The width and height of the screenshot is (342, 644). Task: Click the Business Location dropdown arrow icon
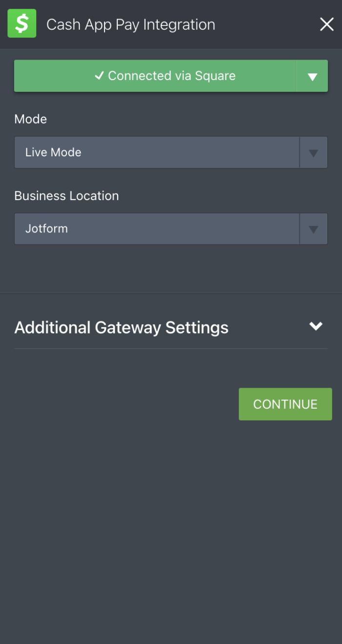coord(313,229)
